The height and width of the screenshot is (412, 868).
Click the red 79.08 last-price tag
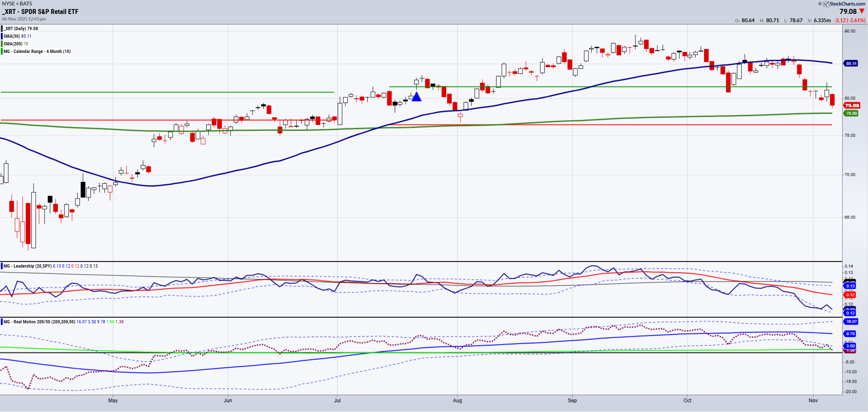(x=852, y=106)
